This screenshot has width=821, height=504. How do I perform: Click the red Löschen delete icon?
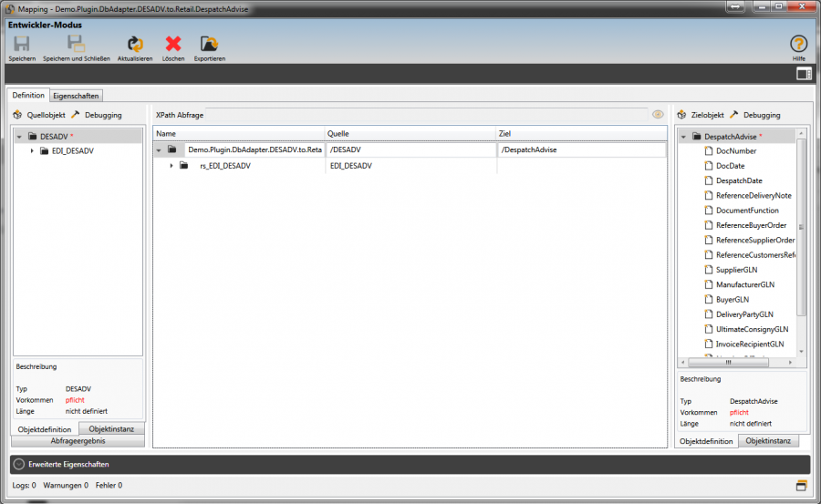[173, 45]
